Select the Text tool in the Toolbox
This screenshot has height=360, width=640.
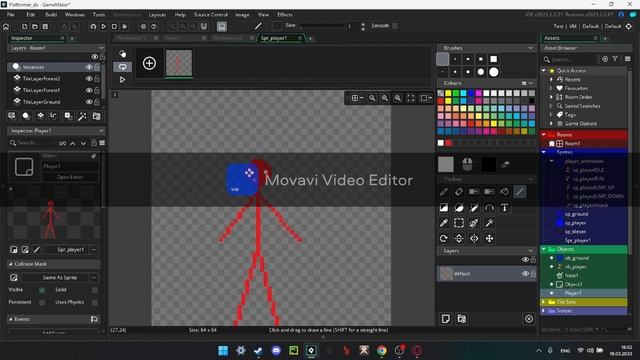click(504, 207)
